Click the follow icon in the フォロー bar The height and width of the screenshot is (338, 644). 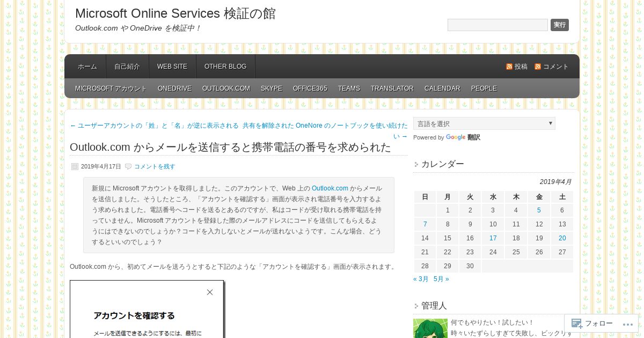coord(577,323)
